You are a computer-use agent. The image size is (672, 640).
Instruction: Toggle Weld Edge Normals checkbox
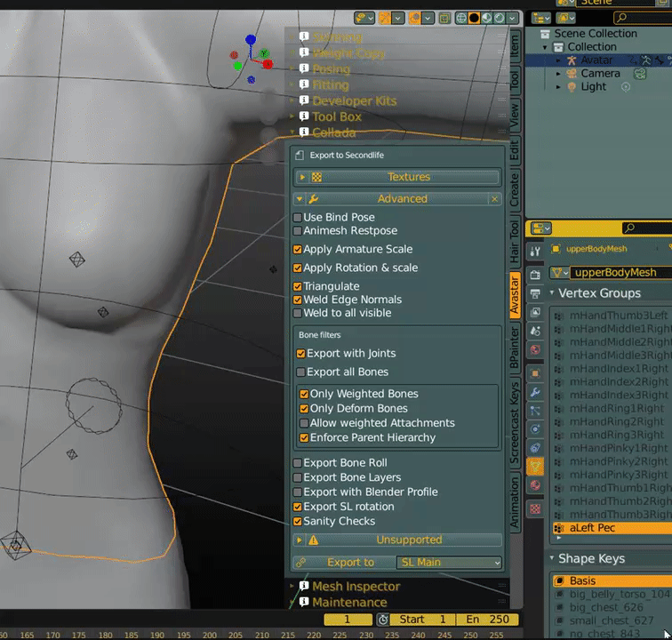298,300
